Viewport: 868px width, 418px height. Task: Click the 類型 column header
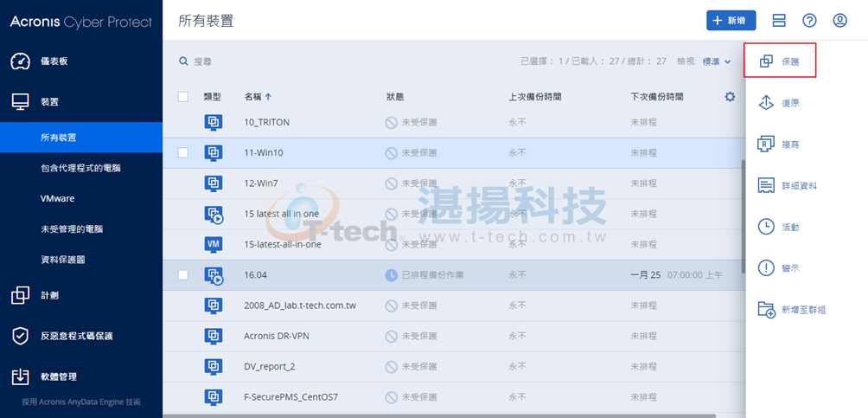point(212,96)
